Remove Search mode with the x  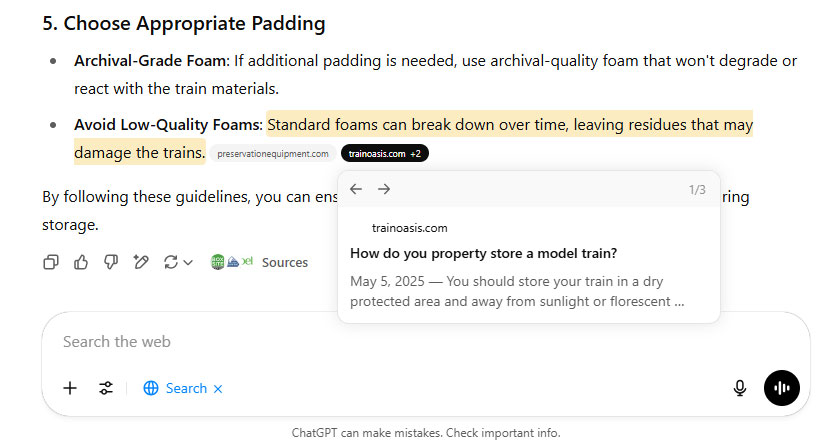(x=218, y=388)
